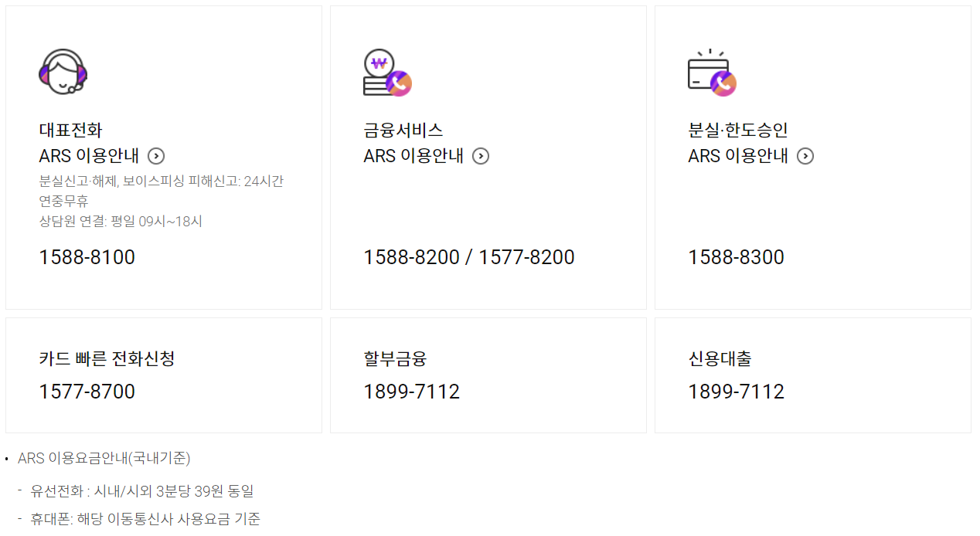Open the arrow icon next to 분실·한도승인 ARS 이용안내
Screen dimensions: 980x536
pos(805,156)
